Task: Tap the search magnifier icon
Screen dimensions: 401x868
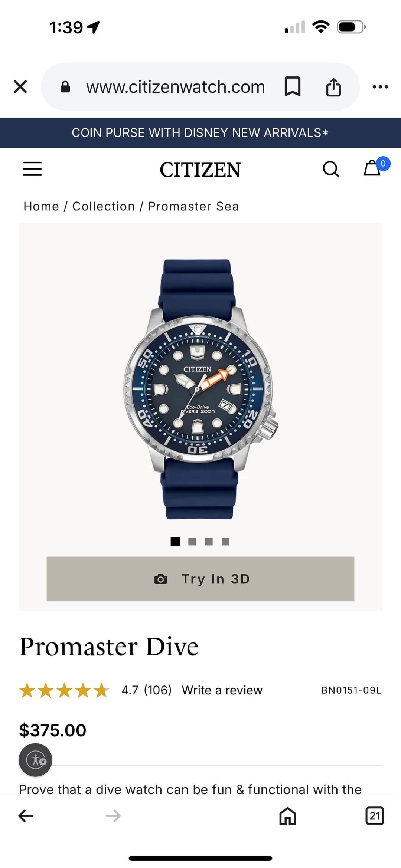Action: (x=331, y=169)
